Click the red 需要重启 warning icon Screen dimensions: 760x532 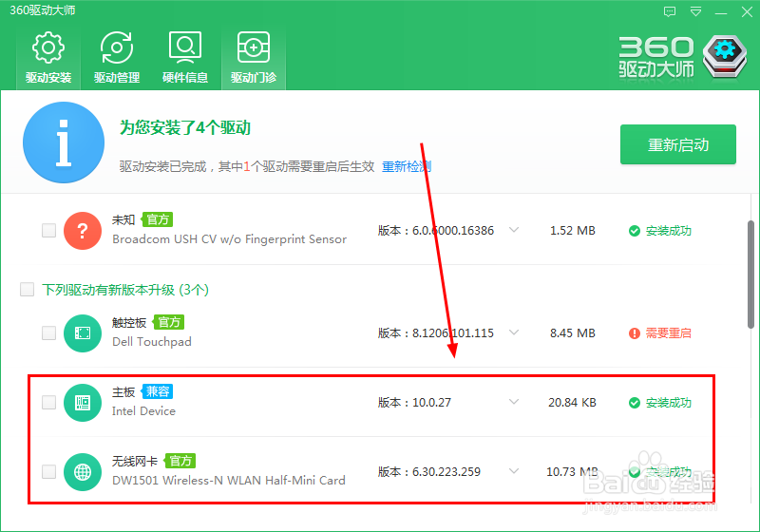click(x=634, y=333)
